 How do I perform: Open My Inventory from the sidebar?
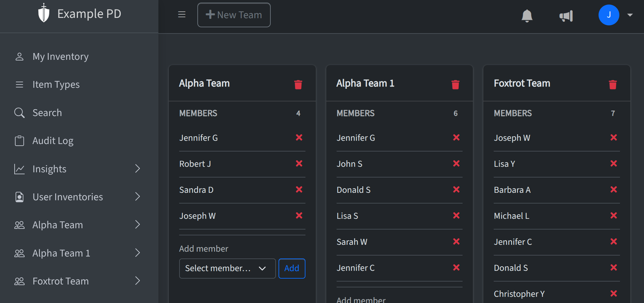tap(60, 56)
